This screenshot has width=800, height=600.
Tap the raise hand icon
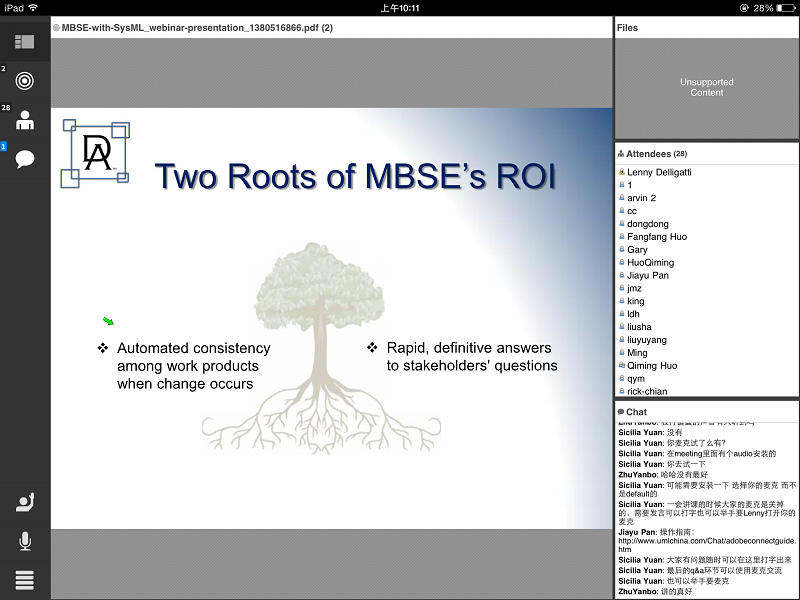(24, 503)
